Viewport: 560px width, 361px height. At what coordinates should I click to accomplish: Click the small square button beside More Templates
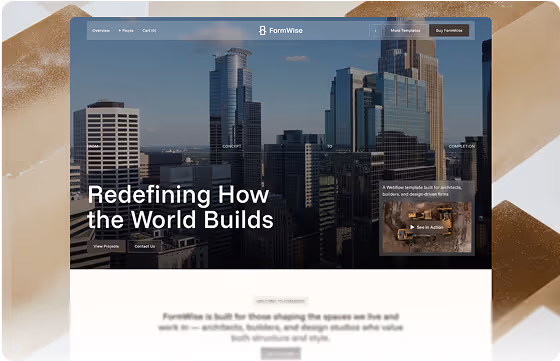point(375,31)
